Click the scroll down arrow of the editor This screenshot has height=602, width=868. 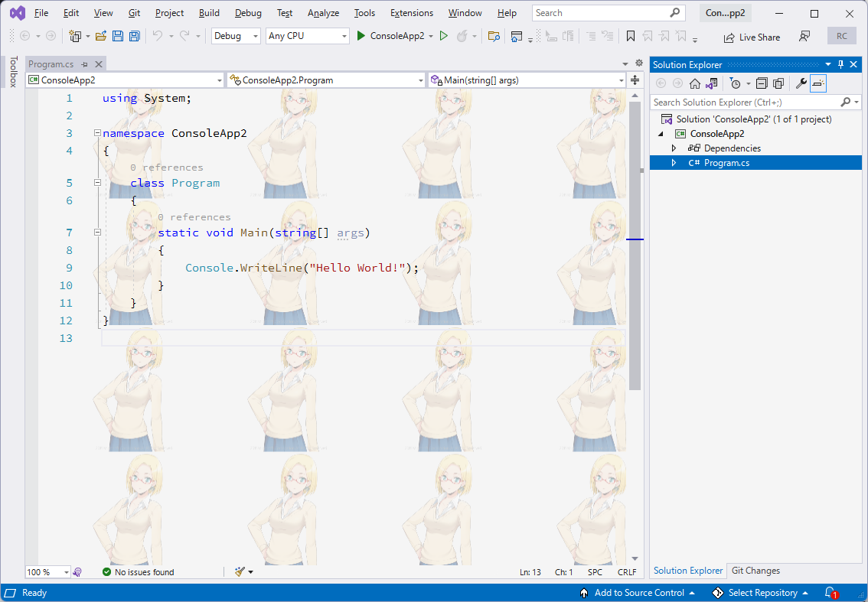tap(635, 559)
